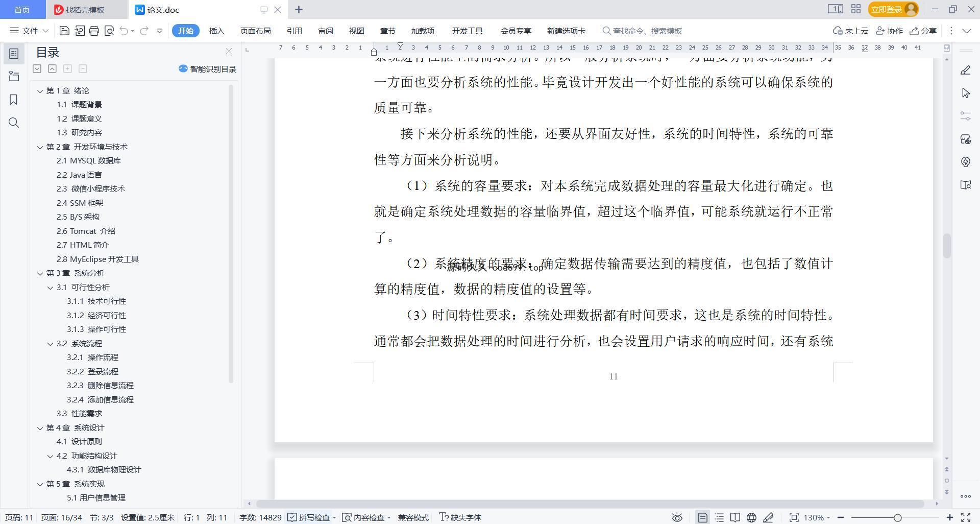
Task: Click the 协作 button
Action: (x=889, y=31)
